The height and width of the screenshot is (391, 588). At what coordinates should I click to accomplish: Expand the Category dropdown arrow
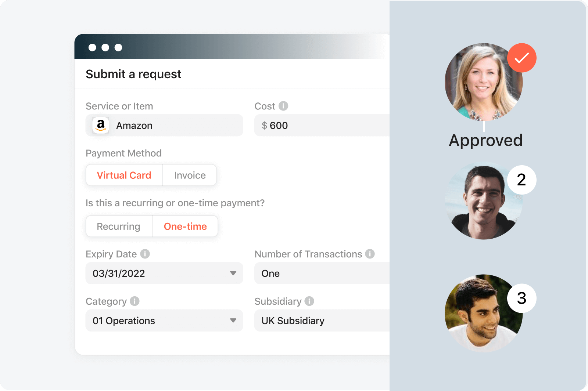coord(233,321)
